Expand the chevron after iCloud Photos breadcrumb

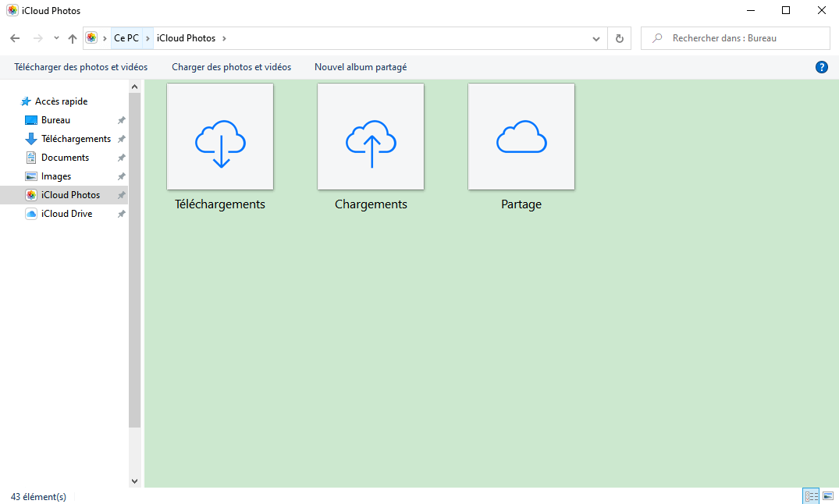click(x=224, y=38)
